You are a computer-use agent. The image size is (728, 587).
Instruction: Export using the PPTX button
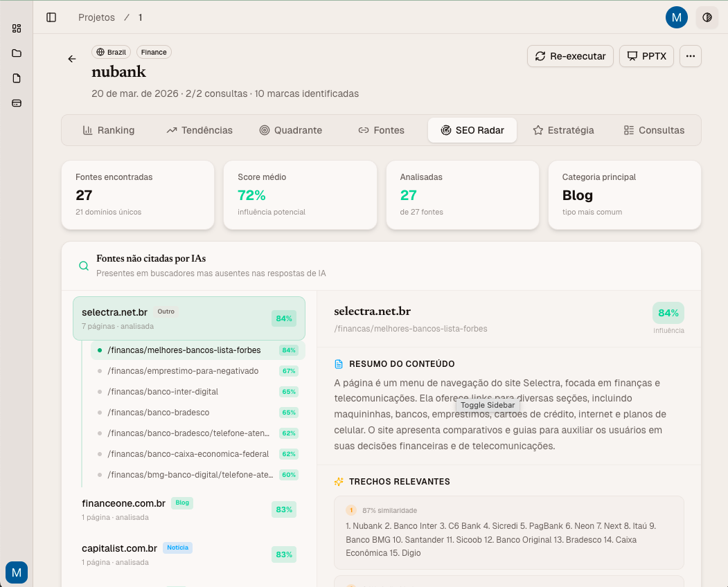click(x=646, y=56)
